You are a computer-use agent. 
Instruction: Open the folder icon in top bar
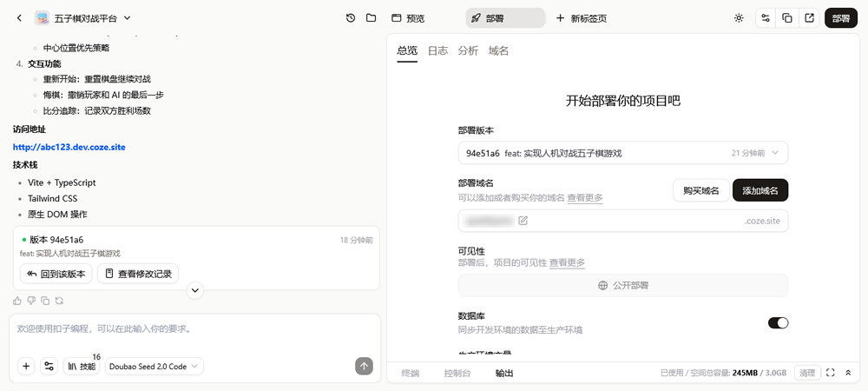coord(371,18)
